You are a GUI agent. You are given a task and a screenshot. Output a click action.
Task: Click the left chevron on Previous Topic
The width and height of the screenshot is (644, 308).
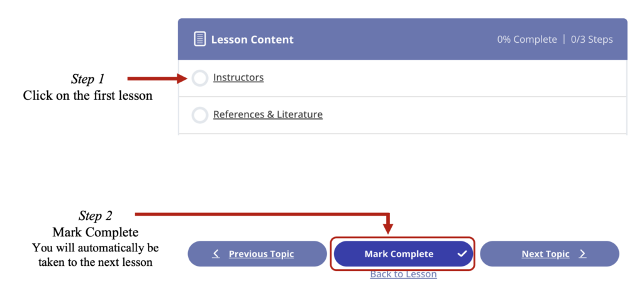click(216, 254)
